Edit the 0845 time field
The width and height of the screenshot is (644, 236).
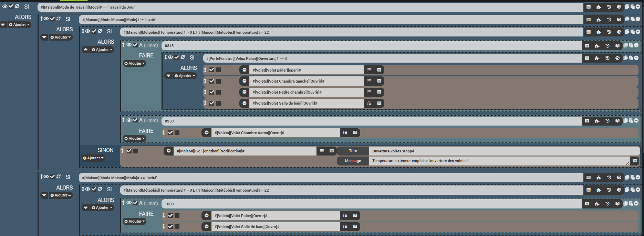(x=371, y=45)
